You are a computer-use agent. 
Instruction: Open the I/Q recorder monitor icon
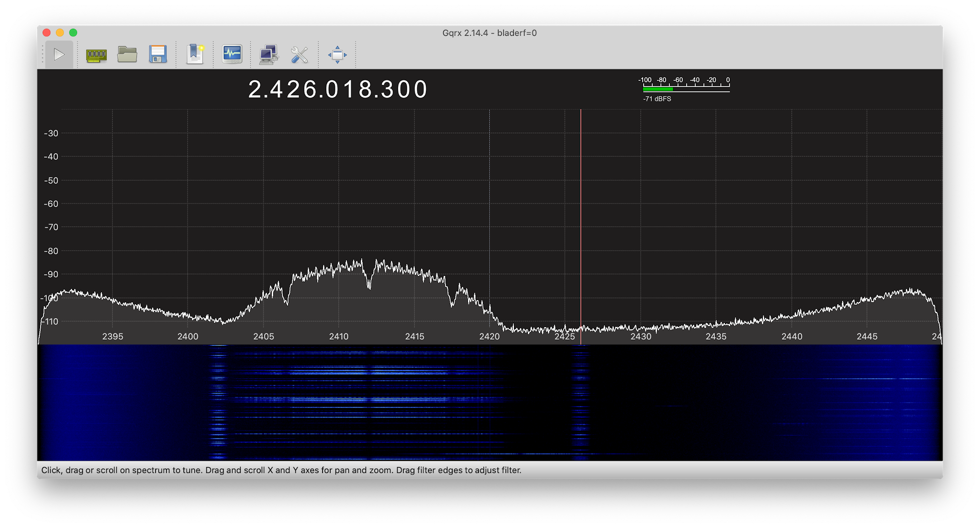[x=232, y=55]
